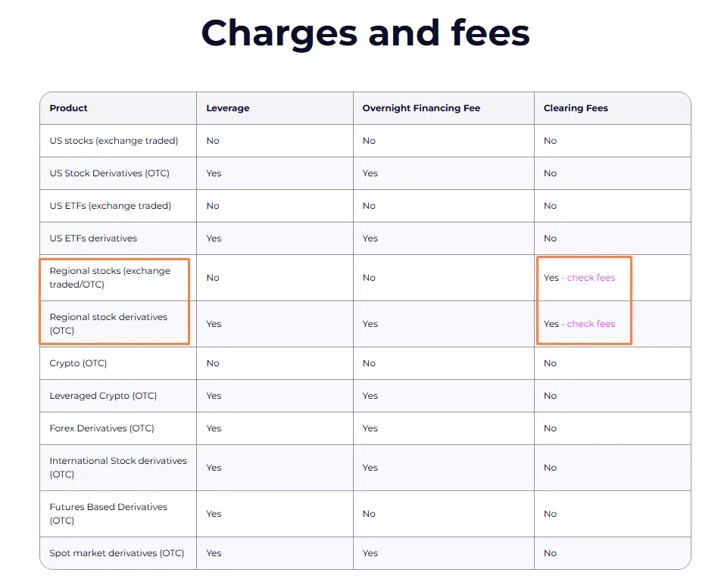This screenshot has width=718, height=588.
Task: Select the Futures Based Derivatives (OTC) cell
Action: click(108, 514)
